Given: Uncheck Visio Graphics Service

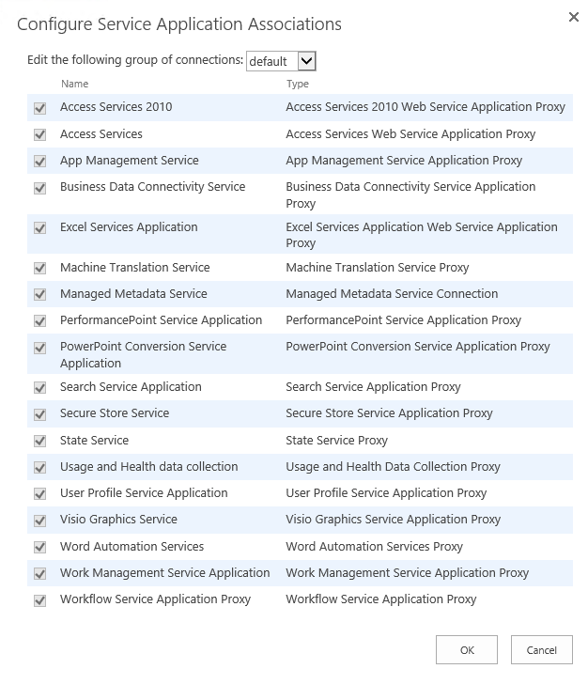Looking at the screenshot, I should click(40, 521).
